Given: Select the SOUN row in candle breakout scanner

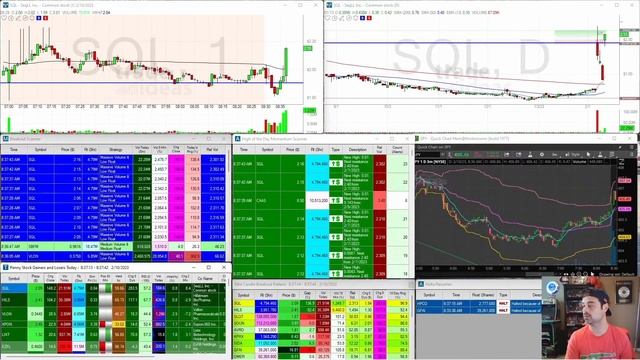Looking at the screenshot, I should (x=322, y=323).
